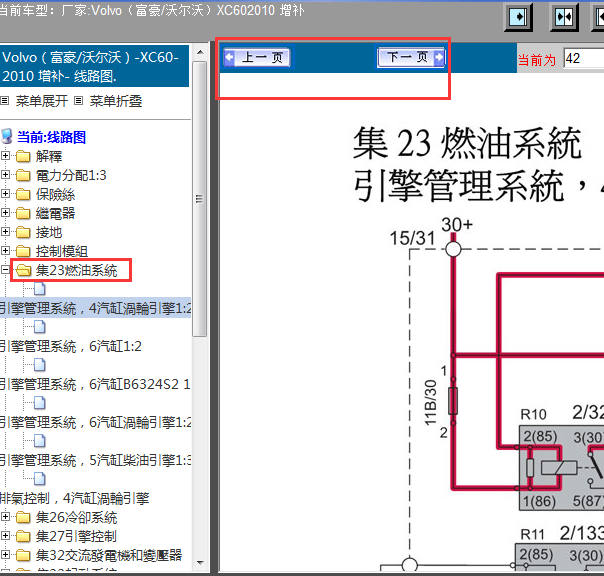The image size is (604, 576).
Task: Click the 当前为 page label
Action: coord(537,60)
